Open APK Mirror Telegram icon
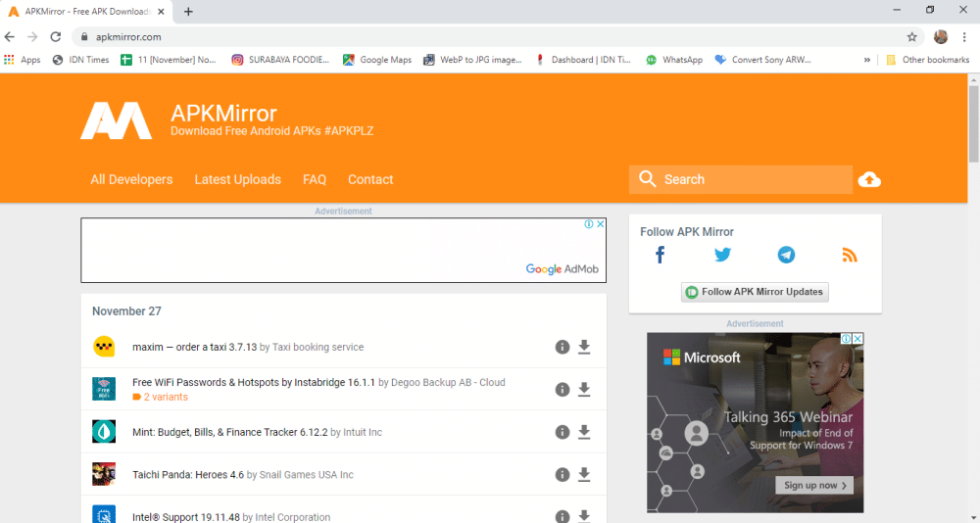 (x=786, y=255)
